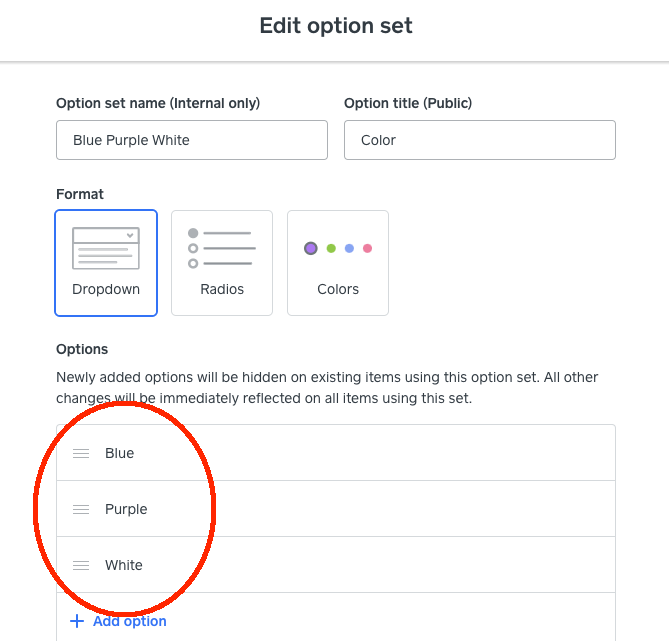The height and width of the screenshot is (641, 669).
Task: Click the chevron in the Dropdown format illustration
Action: [130, 235]
